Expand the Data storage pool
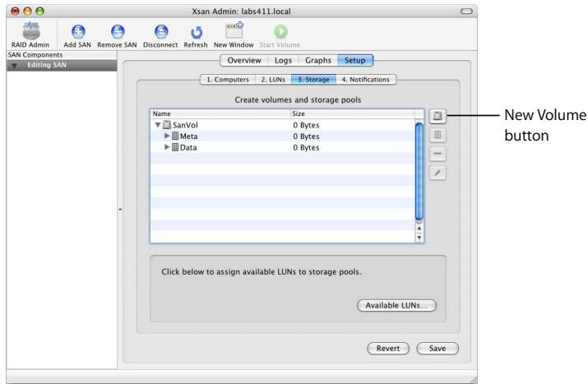 pyautogui.click(x=167, y=147)
